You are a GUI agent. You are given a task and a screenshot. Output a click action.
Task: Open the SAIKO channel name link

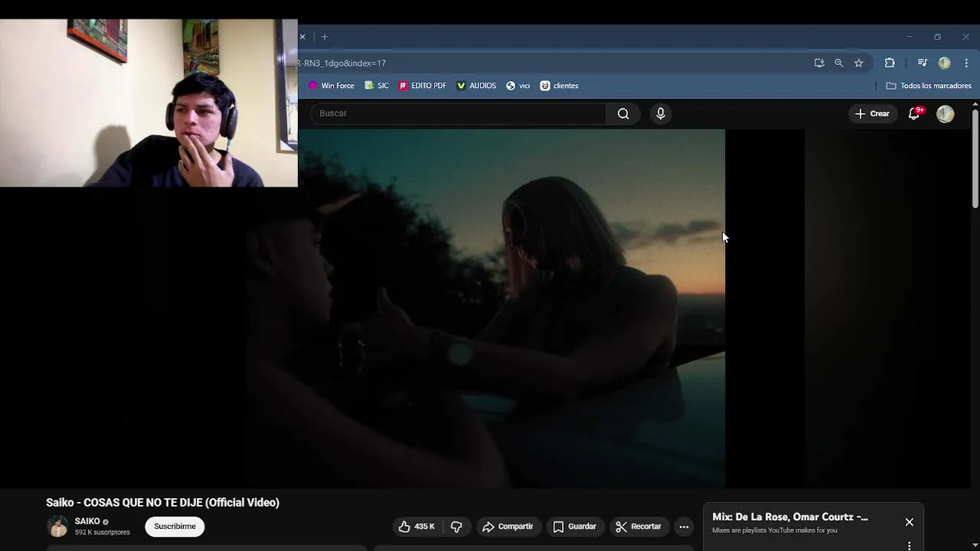tap(87, 521)
